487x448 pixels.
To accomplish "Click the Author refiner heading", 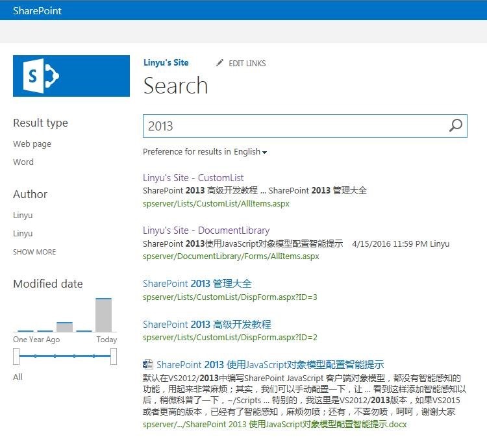I will (x=30, y=194).
